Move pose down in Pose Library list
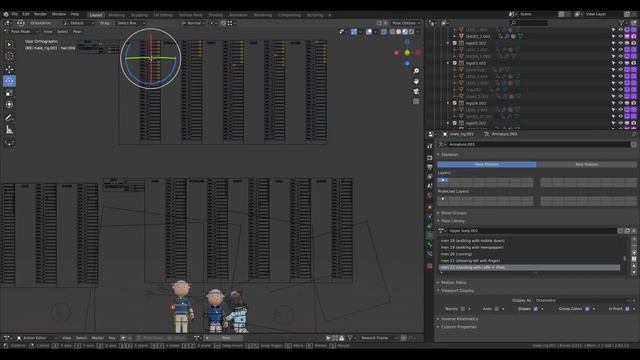The width and height of the screenshot is (640, 360). click(x=634, y=272)
